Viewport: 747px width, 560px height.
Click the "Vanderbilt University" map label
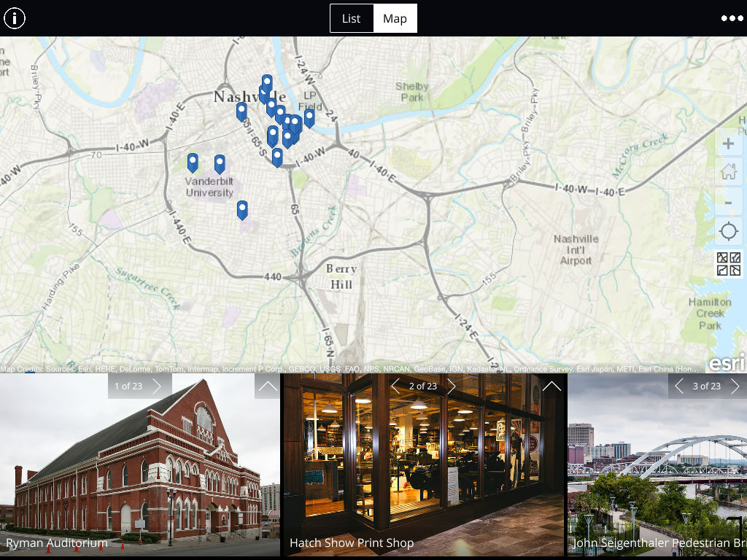209,187
